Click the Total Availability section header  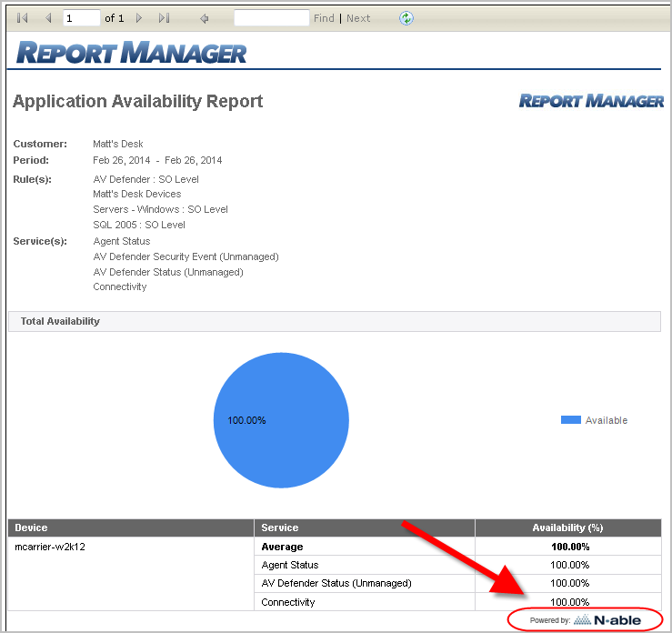pyautogui.click(x=335, y=321)
